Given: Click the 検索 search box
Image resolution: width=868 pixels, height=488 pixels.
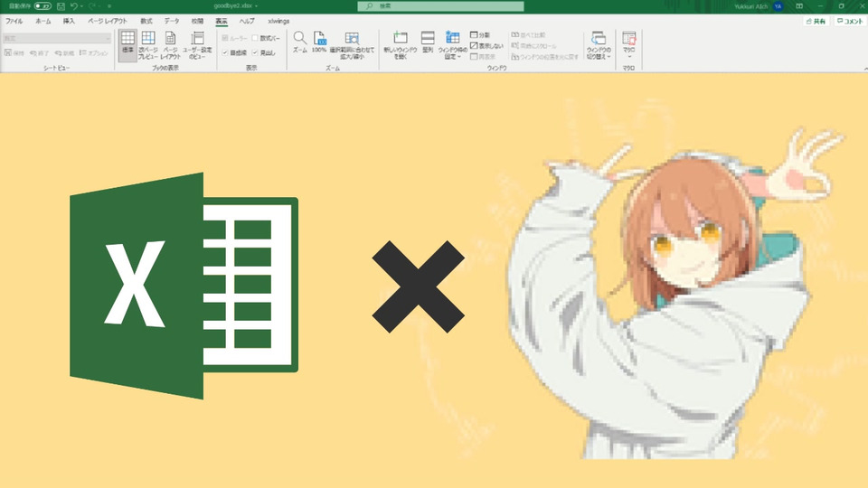Looking at the screenshot, I should [x=440, y=6].
